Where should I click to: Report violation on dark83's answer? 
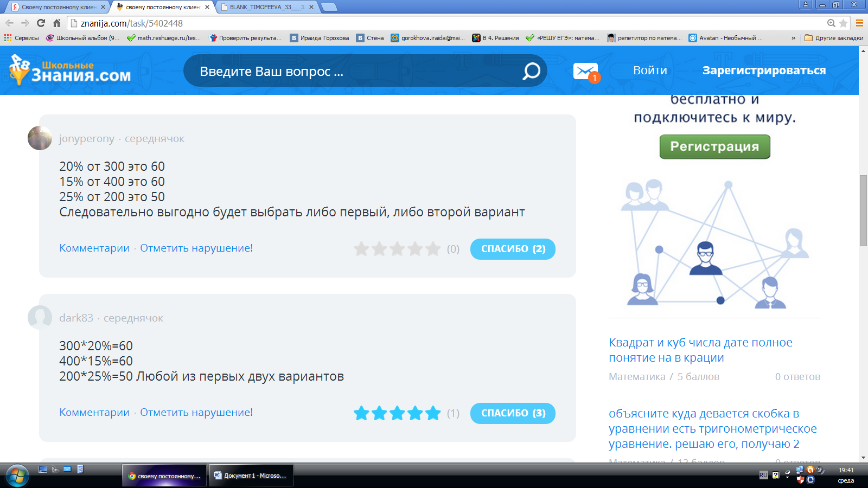point(196,412)
